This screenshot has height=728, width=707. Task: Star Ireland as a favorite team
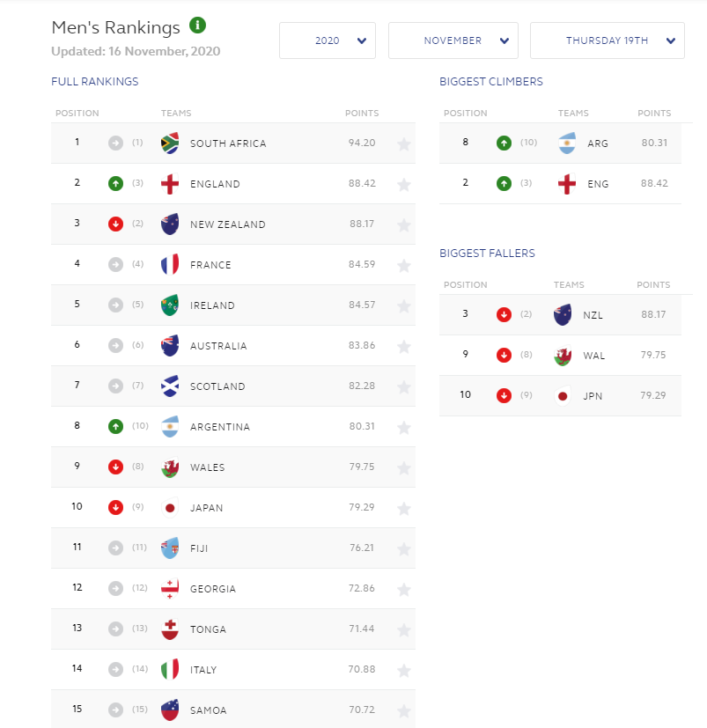(404, 306)
